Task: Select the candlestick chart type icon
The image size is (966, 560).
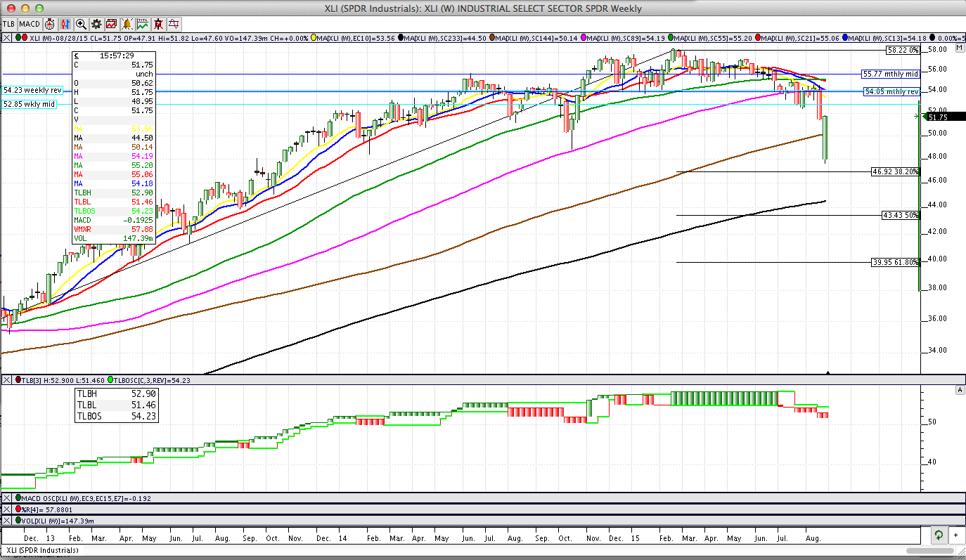Action: (x=65, y=24)
